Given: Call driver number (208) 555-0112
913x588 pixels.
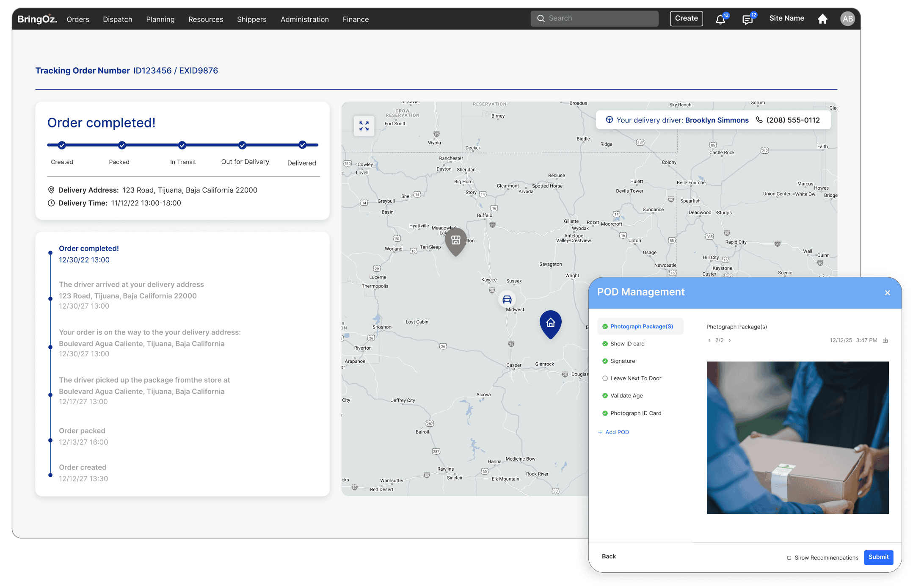Looking at the screenshot, I should click(x=793, y=120).
